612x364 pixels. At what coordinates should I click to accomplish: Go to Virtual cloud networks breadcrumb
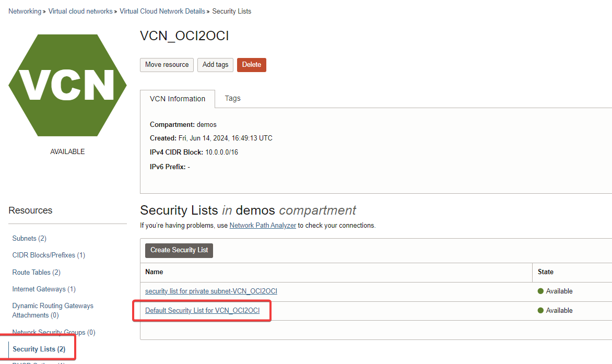click(x=80, y=11)
